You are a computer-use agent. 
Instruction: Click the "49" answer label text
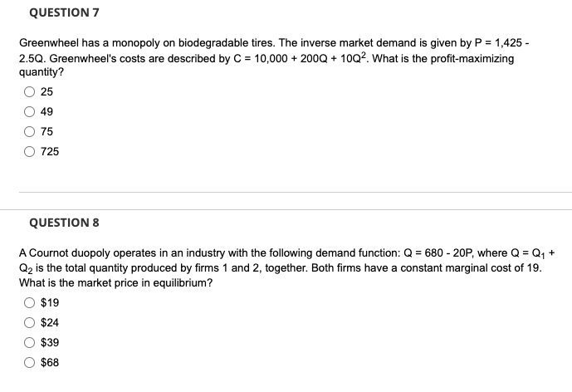[x=46, y=111]
